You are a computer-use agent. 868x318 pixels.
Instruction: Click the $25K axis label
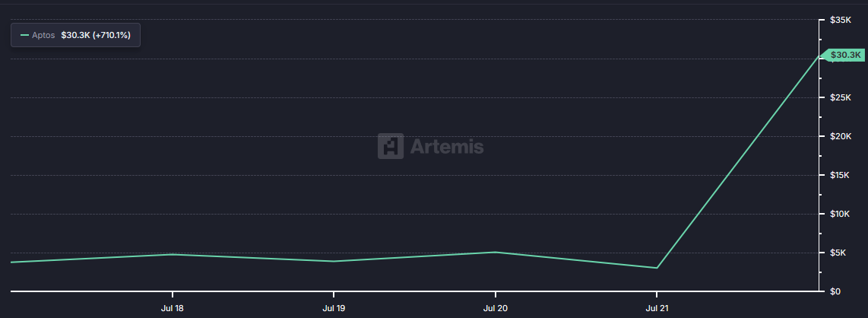841,97
